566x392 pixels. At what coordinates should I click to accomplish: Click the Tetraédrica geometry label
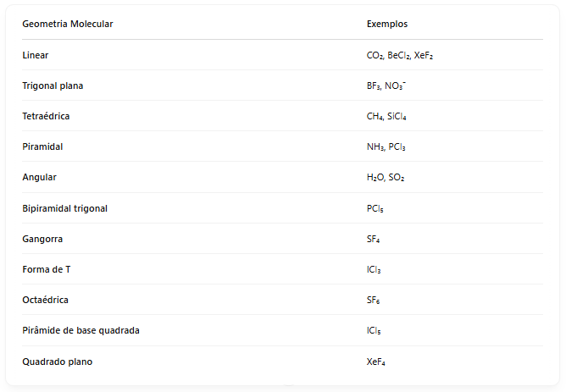click(x=46, y=116)
